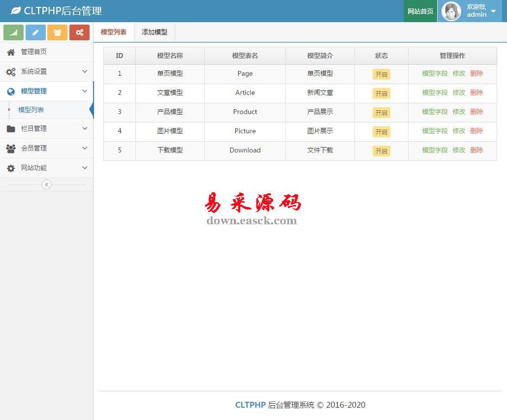507x420 pixels.
Task: Click the 网站首页 header button
Action: (420, 11)
